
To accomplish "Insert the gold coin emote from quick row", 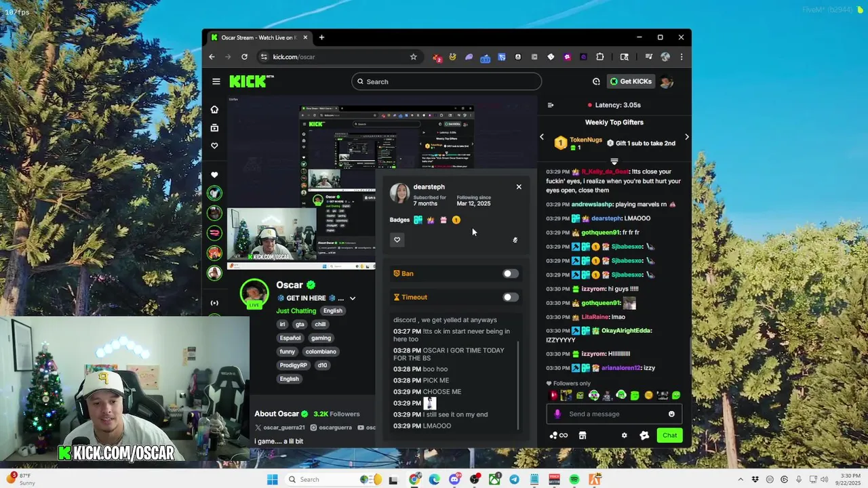I will tap(648, 395).
